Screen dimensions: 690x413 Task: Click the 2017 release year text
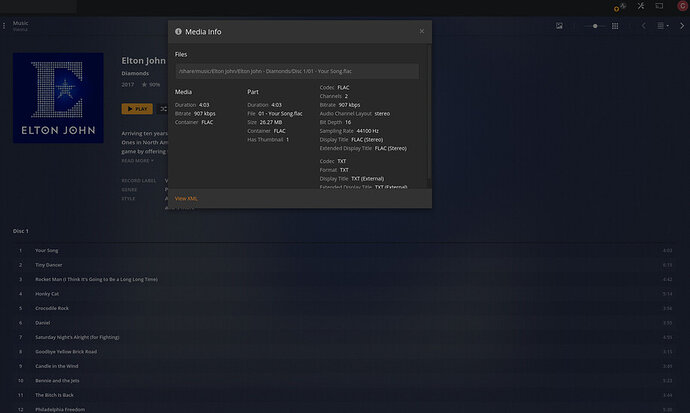tap(128, 84)
